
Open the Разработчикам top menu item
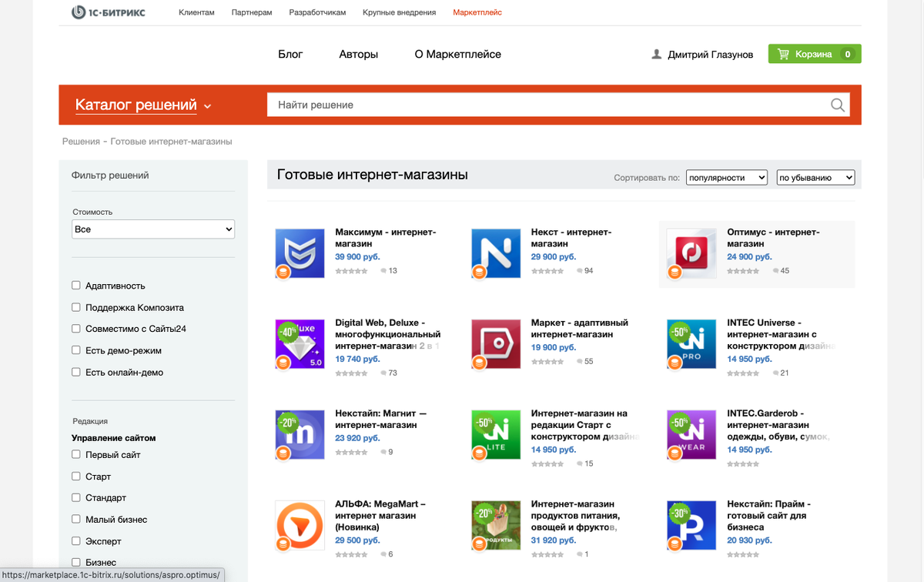pos(317,12)
